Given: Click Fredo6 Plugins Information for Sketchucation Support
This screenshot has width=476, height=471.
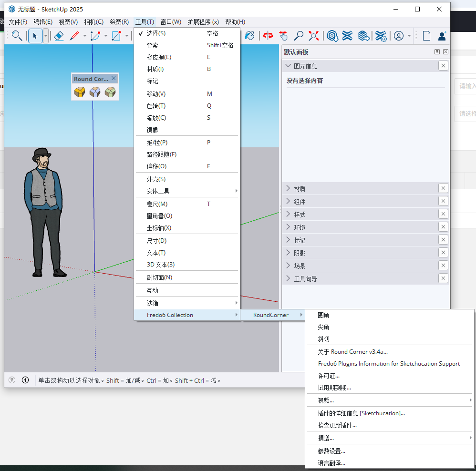Looking at the screenshot, I should click(390, 363).
